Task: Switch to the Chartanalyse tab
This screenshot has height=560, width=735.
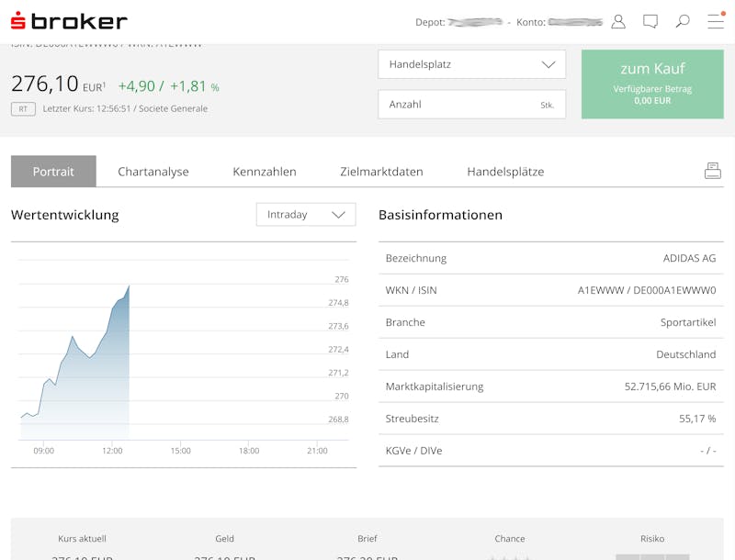Action: click(x=153, y=172)
